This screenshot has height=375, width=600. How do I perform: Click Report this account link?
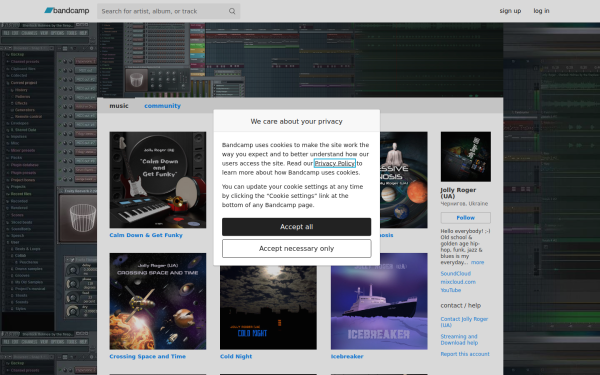(x=465, y=354)
